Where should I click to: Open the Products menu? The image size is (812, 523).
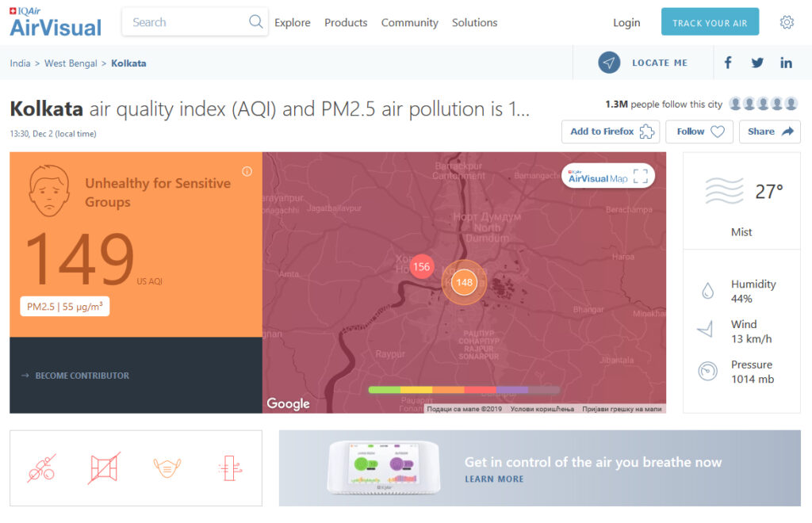(x=346, y=22)
